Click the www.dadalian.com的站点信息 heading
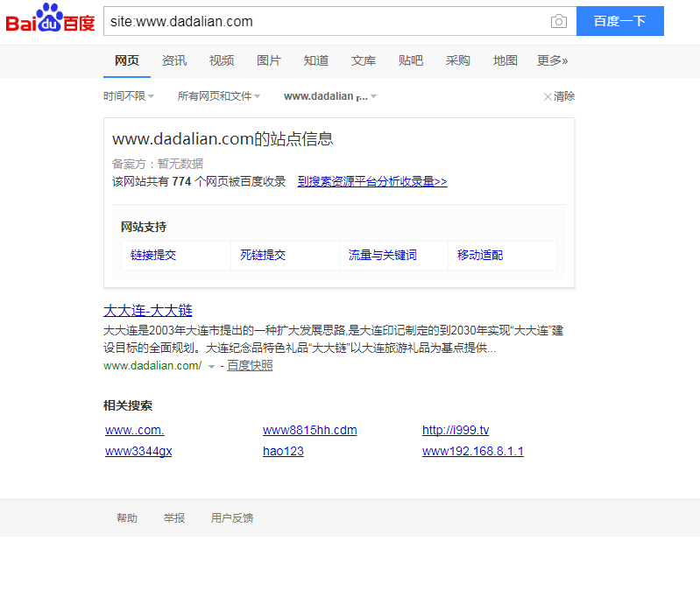Screen dimensions: 700x598 point(223,139)
